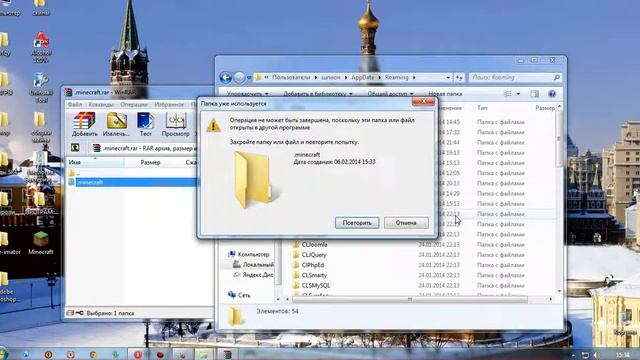
Task: Click Имя column header in WinRAR
Action: [96, 162]
